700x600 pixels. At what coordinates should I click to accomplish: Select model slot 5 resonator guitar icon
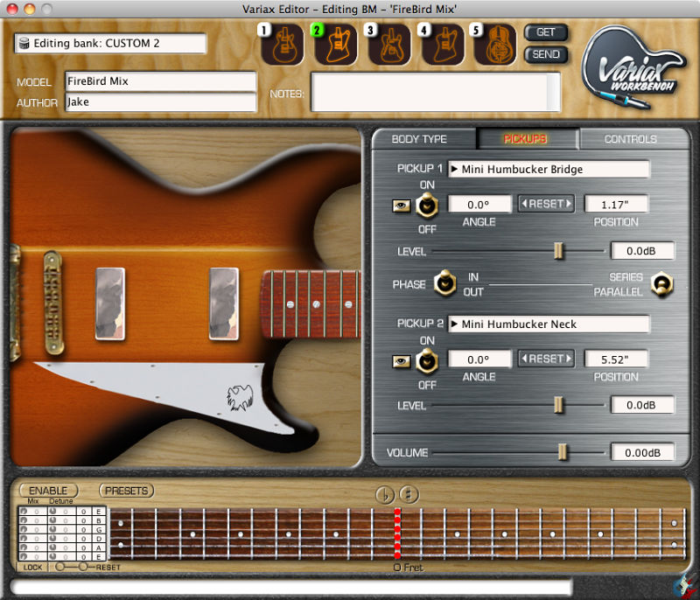[495, 45]
